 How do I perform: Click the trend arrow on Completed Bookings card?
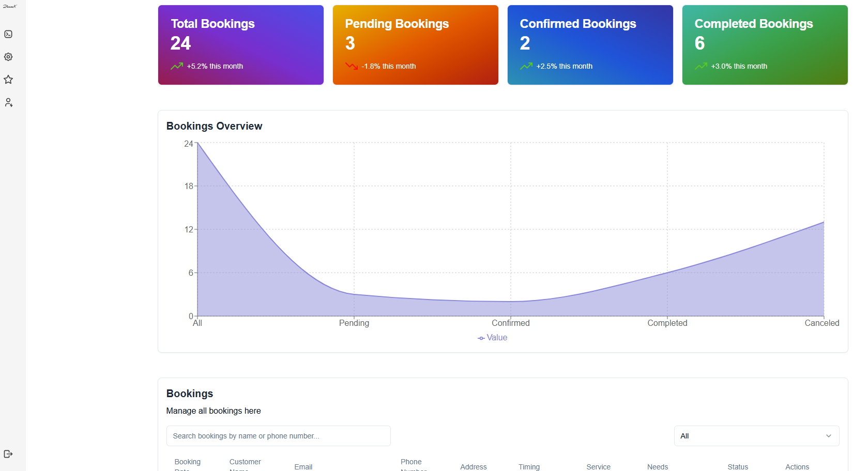coord(701,66)
